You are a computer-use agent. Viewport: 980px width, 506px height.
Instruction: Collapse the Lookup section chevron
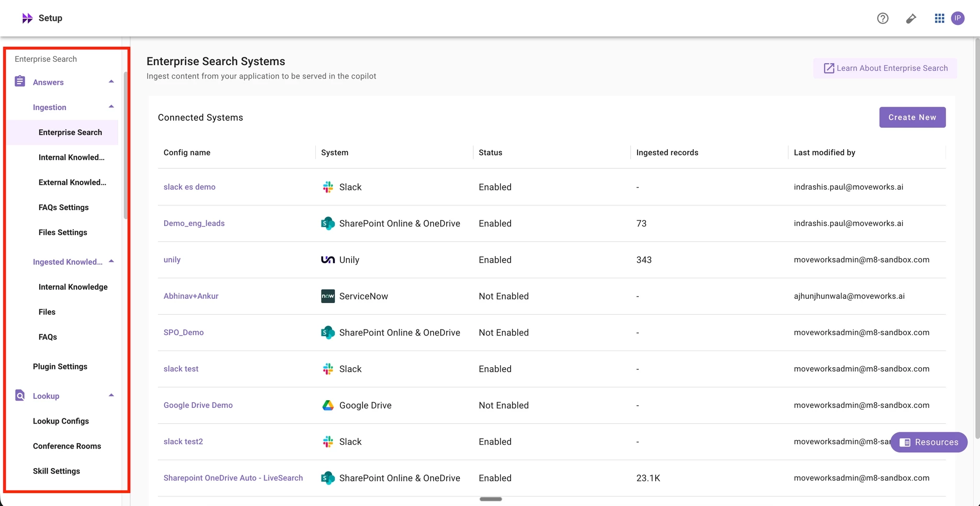tap(111, 395)
